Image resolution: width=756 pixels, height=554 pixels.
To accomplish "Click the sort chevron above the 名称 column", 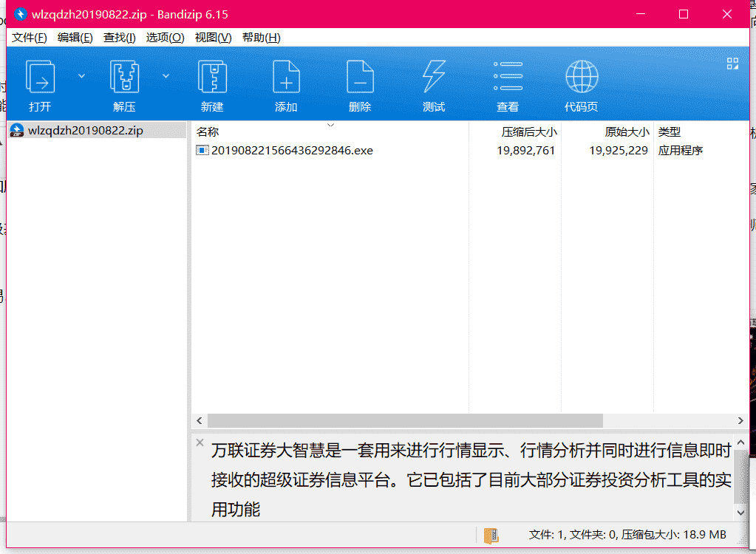I will (331, 126).
